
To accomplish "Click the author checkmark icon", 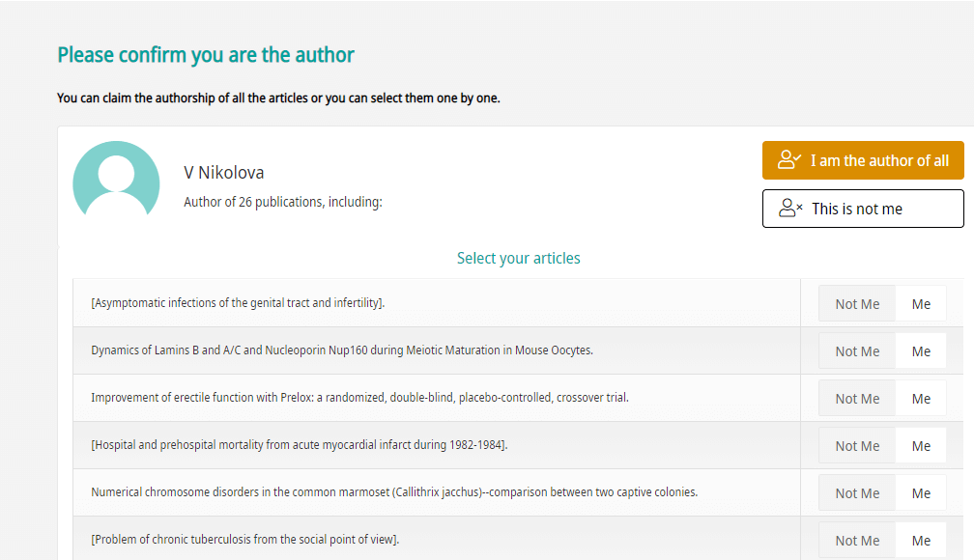I will coord(789,160).
